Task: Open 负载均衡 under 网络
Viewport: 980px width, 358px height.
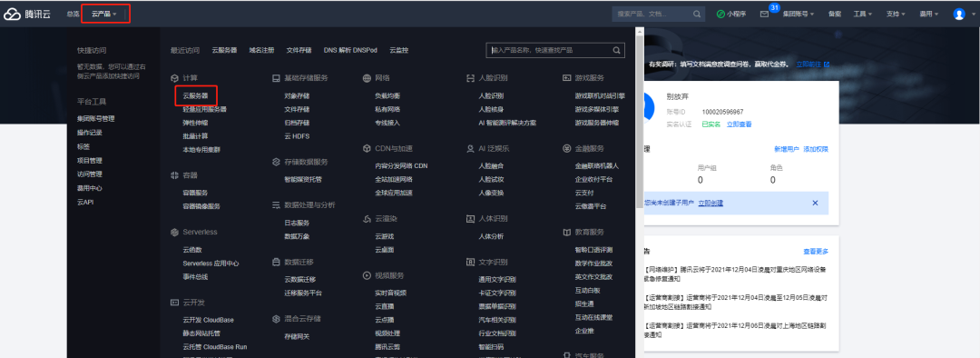Action: [x=387, y=95]
